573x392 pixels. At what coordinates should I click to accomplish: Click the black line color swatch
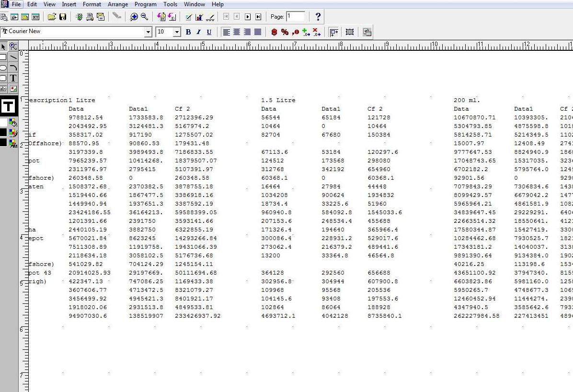[3, 132]
